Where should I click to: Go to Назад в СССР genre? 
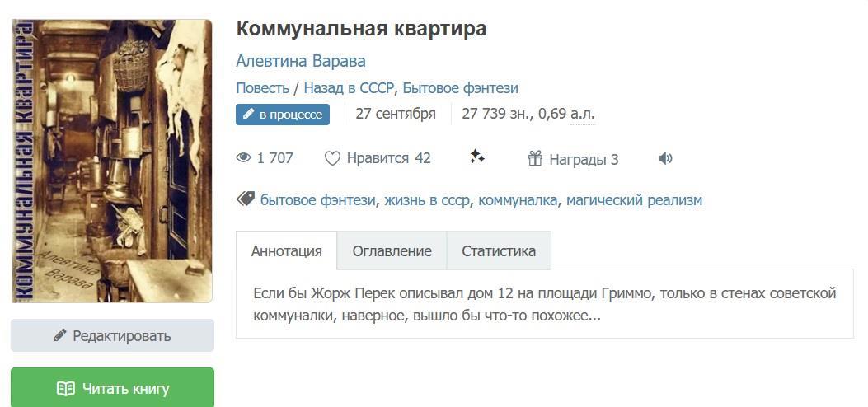pos(349,88)
